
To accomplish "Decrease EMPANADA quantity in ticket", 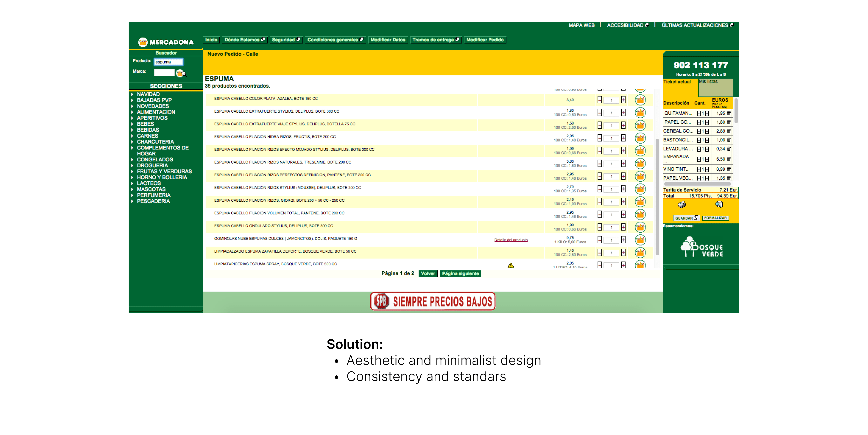I will [699, 160].
